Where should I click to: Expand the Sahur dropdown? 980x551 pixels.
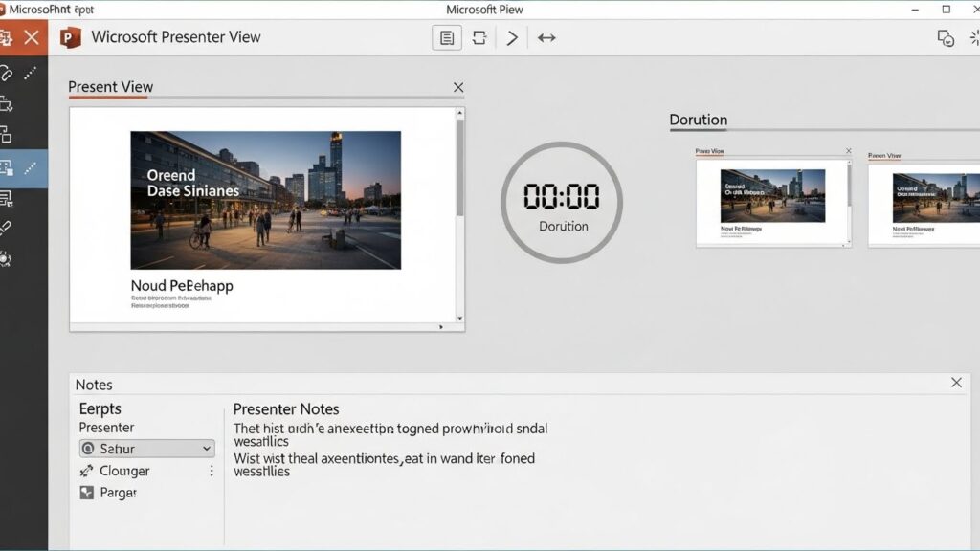[207, 449]
